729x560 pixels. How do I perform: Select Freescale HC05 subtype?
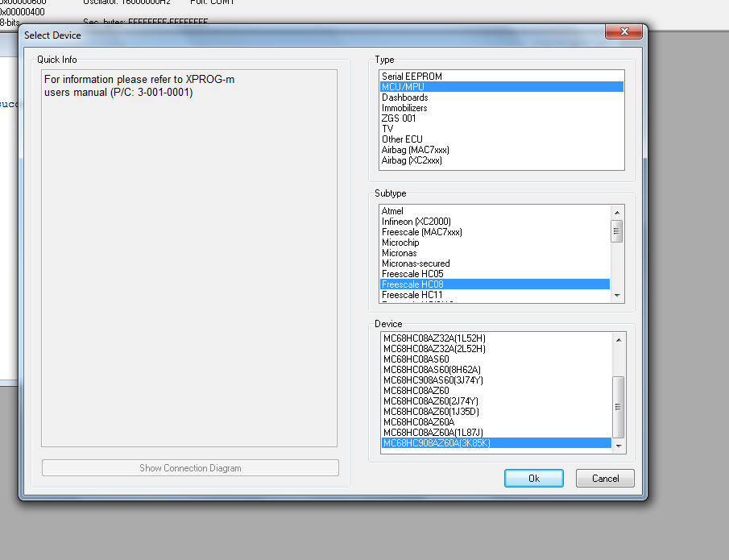(495, 274)
